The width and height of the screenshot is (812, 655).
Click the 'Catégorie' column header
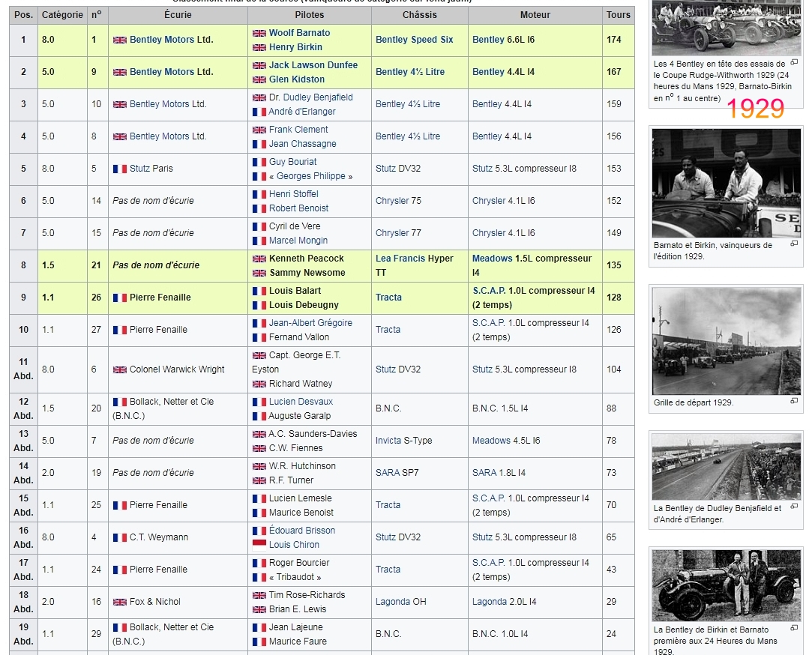[x=62, y=15]
